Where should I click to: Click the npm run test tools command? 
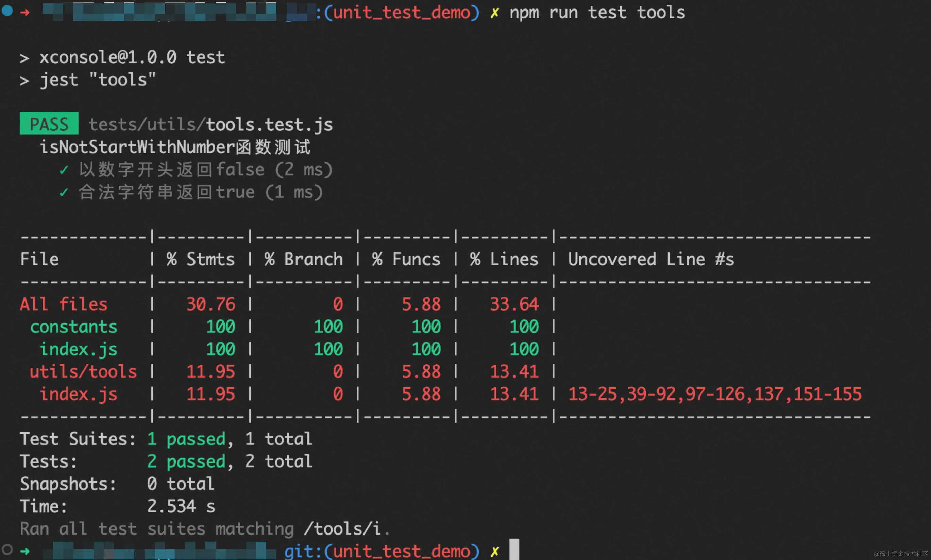point(597,13)
